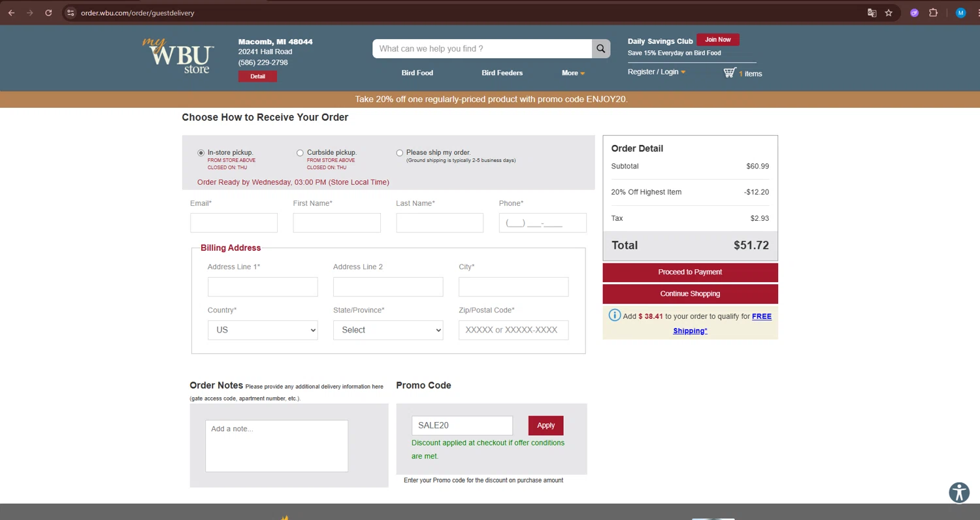Open the browser extensions puzzle icon
This screenshot has width=980, height=520.
click(933, 12)
